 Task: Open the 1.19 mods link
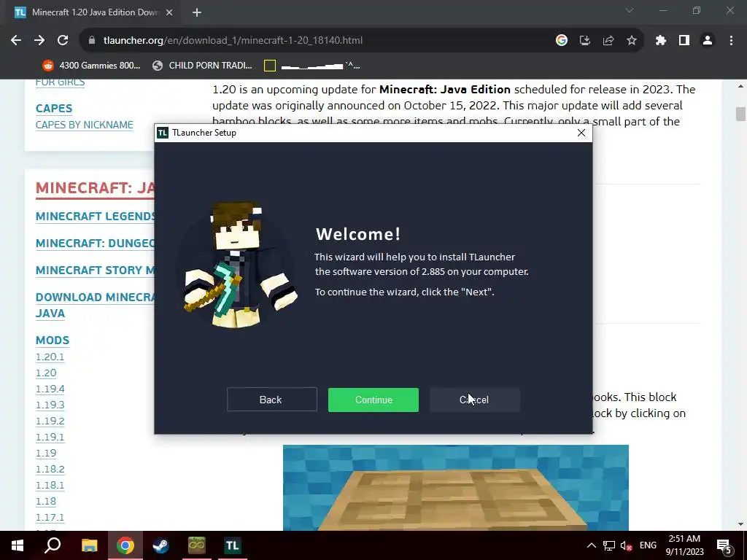click(x=46, y=454)
